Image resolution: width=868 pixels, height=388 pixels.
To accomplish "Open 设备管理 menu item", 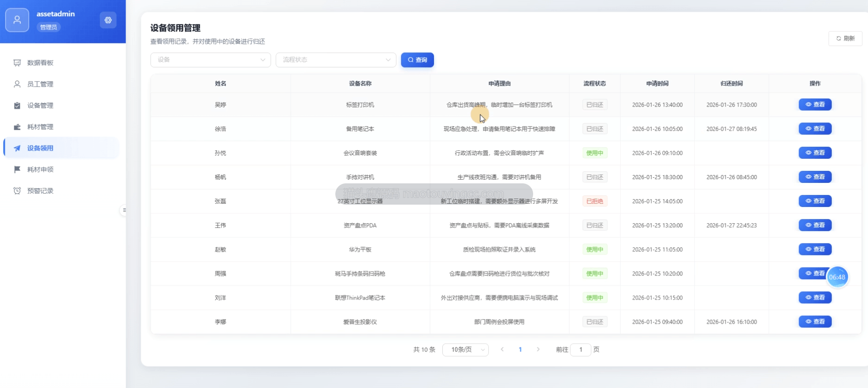I will coord(61,105).
